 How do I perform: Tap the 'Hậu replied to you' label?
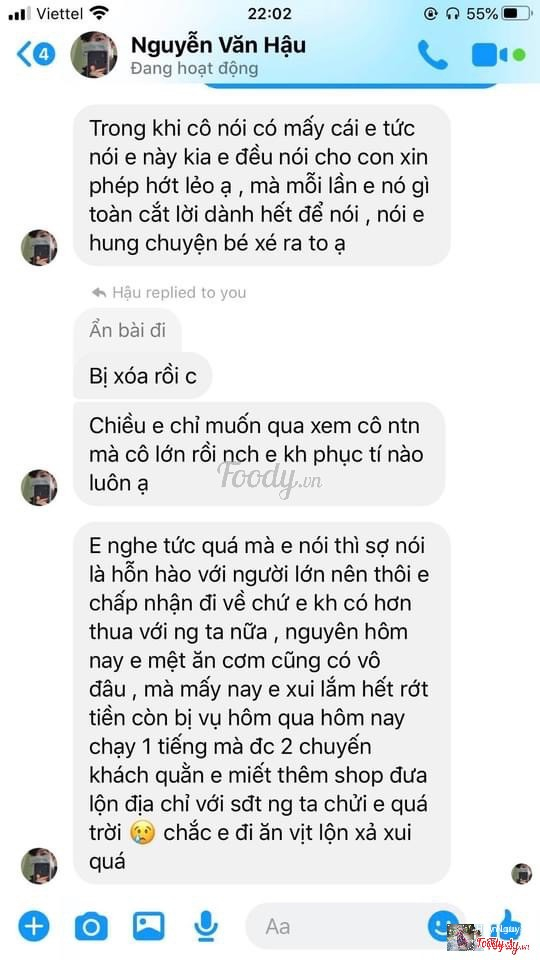169,293
